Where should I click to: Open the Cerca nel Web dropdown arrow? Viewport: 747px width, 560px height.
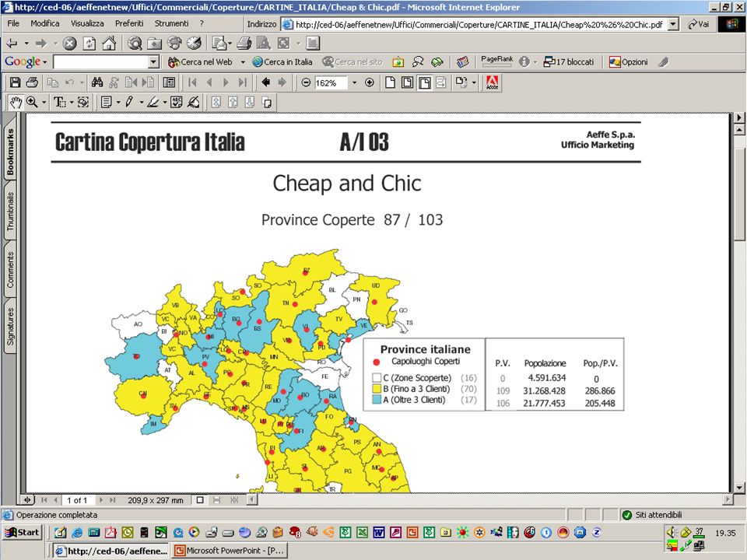[243, 62]
